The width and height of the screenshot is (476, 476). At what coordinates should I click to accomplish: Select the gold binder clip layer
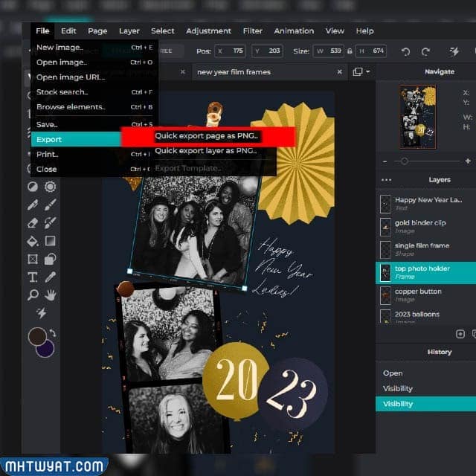click(425, 226)
